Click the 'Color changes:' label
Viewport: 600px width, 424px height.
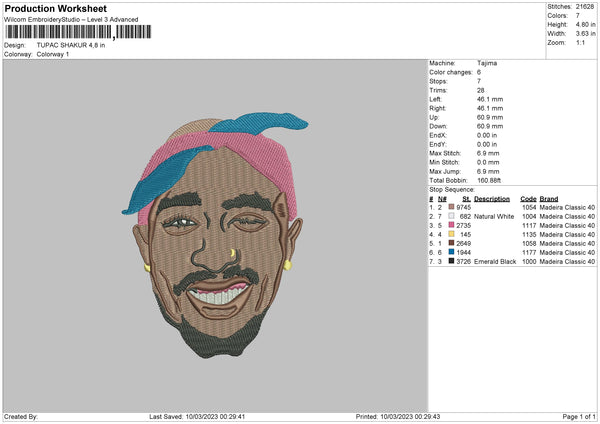(451, 72)
